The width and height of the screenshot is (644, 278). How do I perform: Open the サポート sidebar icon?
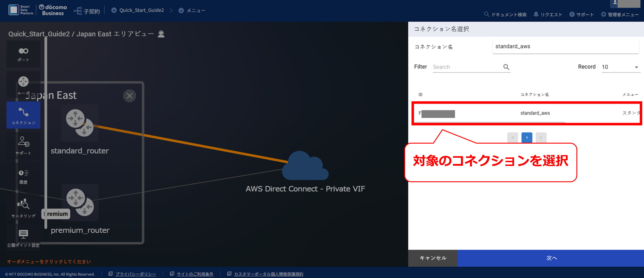[x=23, y=145]
